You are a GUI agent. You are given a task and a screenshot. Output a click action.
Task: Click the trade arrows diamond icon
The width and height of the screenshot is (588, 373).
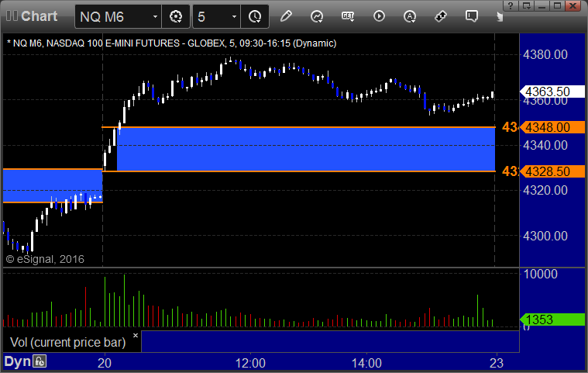pyautogui.click(x=441, y=16)
